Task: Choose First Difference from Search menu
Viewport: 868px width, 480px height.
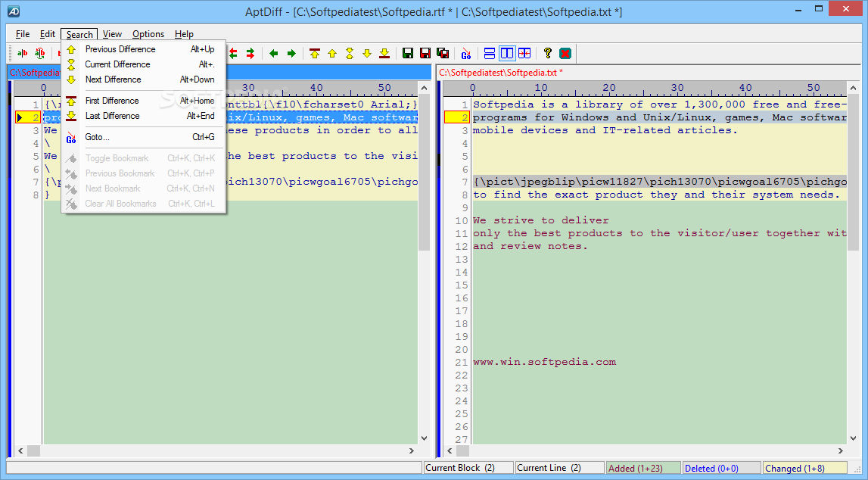Action: pyautogui.click(x=143, y=101)
